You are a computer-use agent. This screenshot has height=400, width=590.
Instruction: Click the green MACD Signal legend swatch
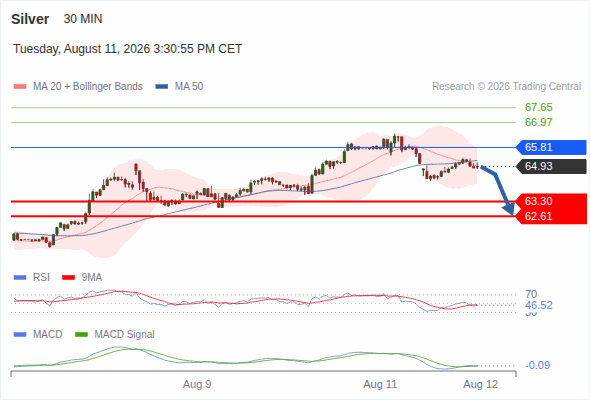point(81,335)
